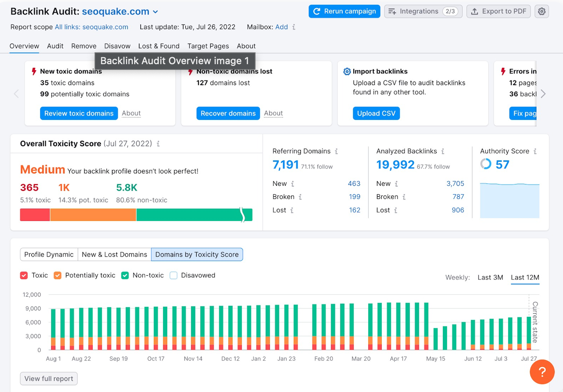Click the 19,992 analyzed backlinks number
563x392 pixels.
pos(395,165)
